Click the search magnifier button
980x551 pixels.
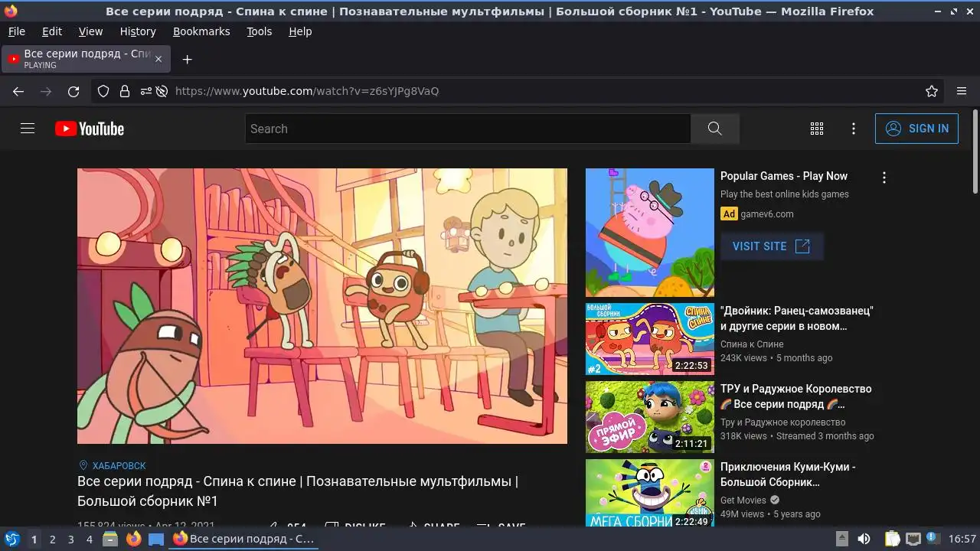tap(714, 129)
